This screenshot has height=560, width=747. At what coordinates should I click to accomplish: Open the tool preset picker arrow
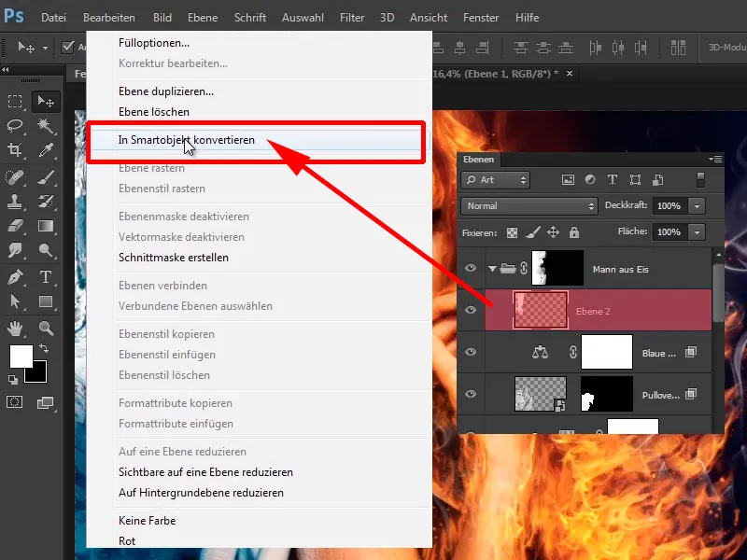(45, 48)
